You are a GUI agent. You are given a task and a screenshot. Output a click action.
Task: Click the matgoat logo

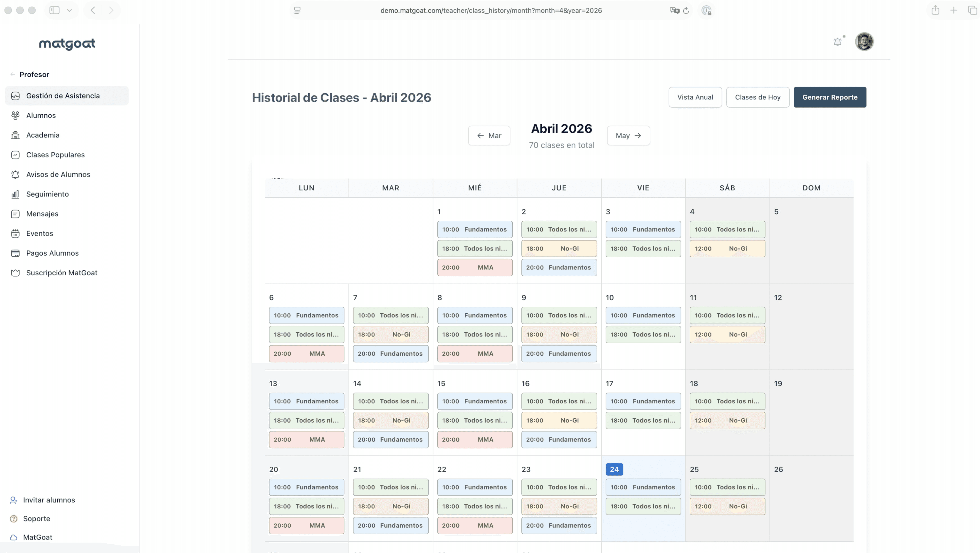point(67,44)
